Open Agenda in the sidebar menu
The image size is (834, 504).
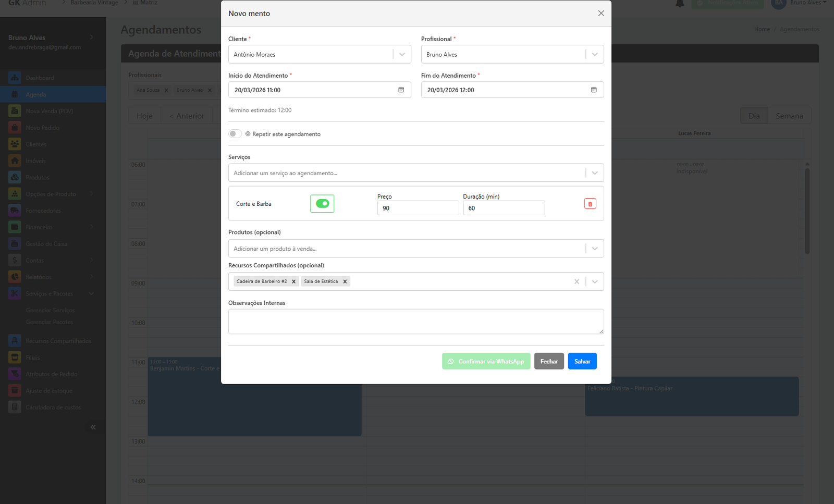point(36,94)
